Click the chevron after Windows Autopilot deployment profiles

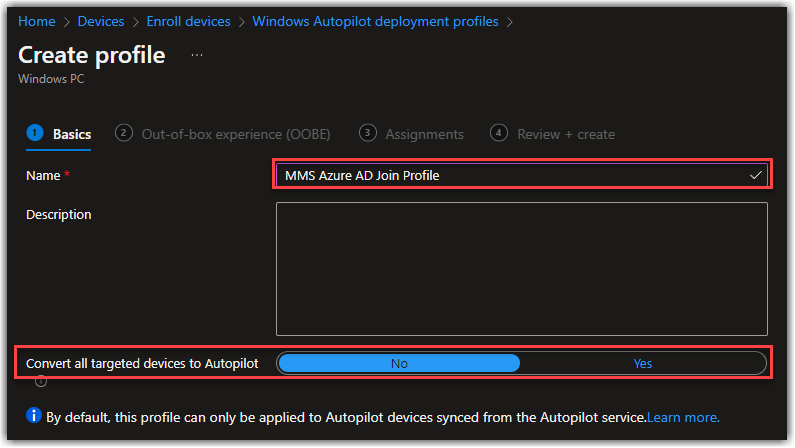tap(510, 22)
